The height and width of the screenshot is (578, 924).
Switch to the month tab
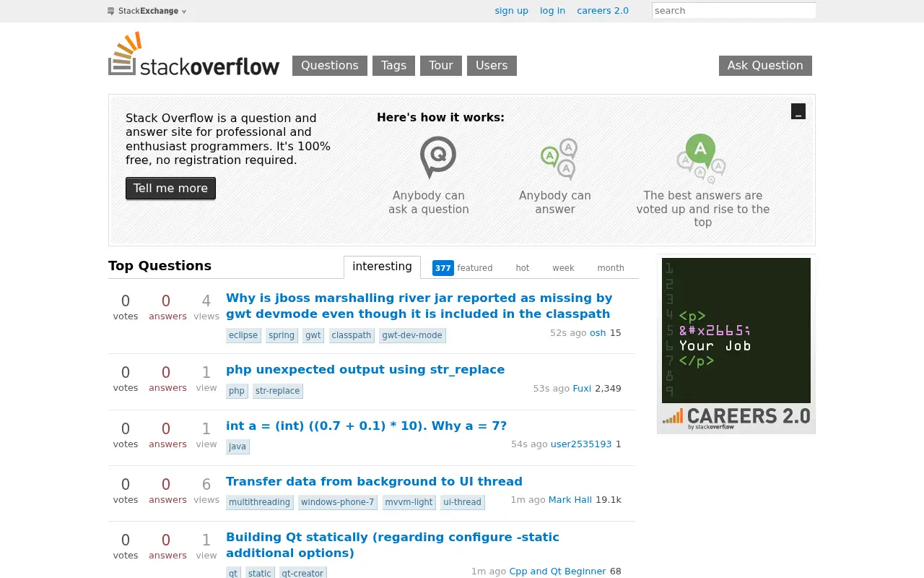(x=611, y=268)
